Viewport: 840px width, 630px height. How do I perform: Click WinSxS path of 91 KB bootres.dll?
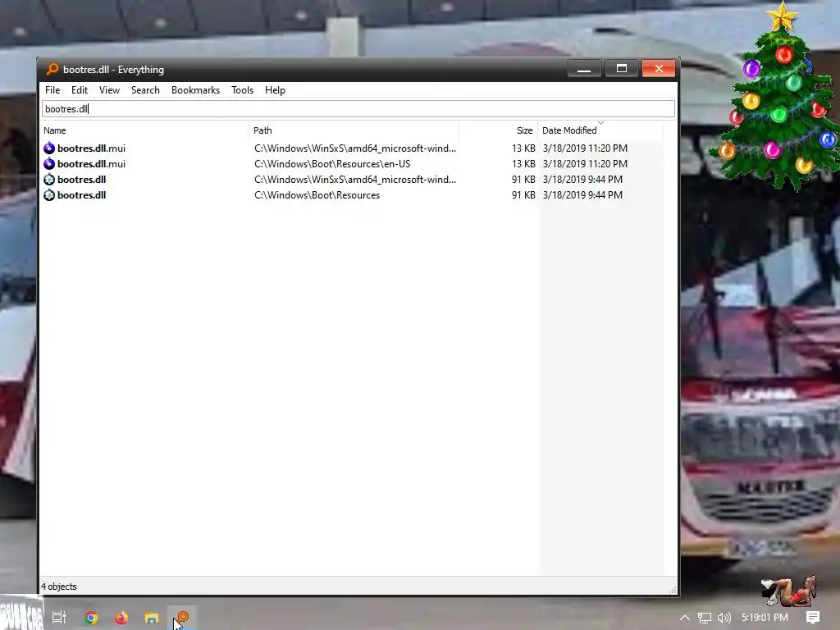point(355,180)
